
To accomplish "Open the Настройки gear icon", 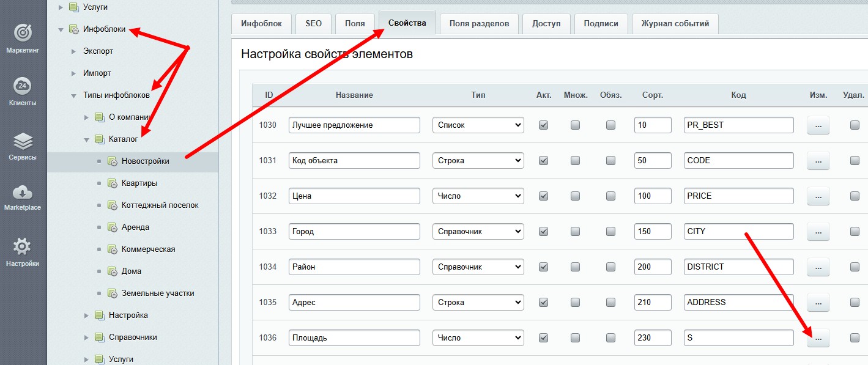I will pos(23,247).
